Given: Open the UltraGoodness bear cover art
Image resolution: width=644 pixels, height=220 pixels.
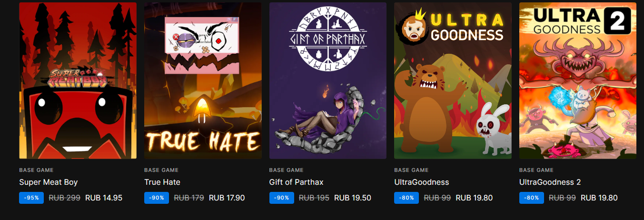Looking at the screenshot, I should (x=453, y=80).
